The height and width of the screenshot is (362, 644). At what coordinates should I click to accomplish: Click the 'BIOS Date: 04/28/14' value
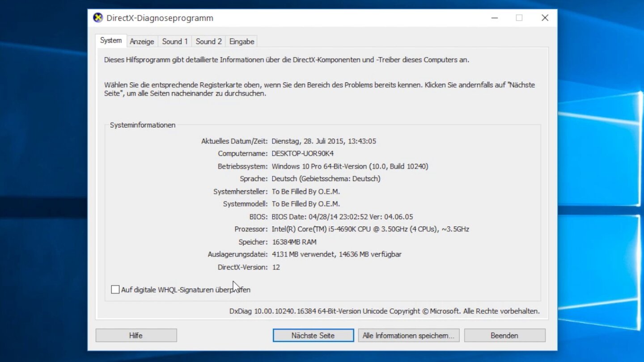[343, 217]
